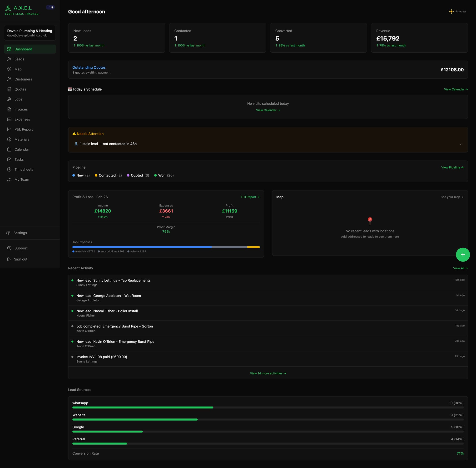This screenshot has width=476, height=468.
Task: Select Dashboard in the navigation menu
Action: click(x=23, y=49)
